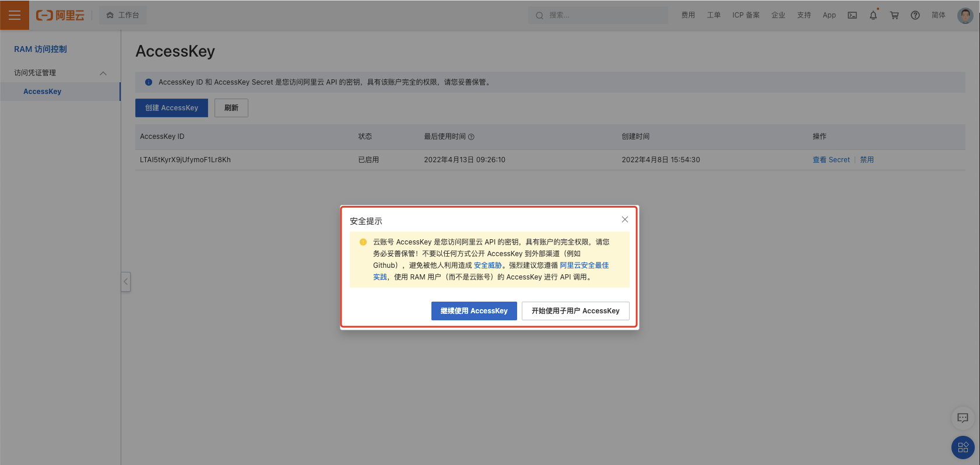Show help for 最后使用时间 column
The width and height of the screenshot is (980, 465).
coord(471,137)
